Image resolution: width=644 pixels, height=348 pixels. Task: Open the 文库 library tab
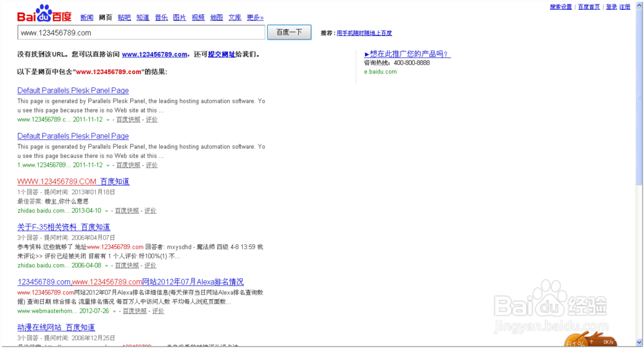click(x=235, y=17)
